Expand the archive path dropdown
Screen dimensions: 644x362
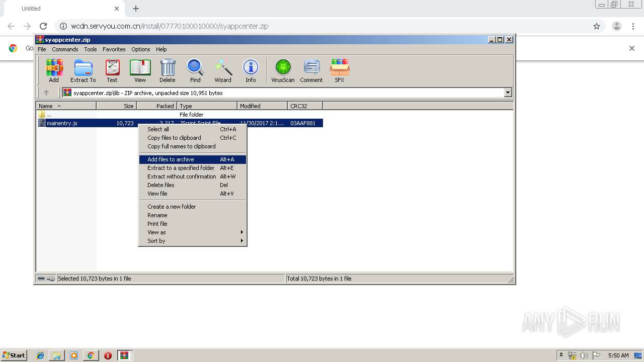pos(508,93)
